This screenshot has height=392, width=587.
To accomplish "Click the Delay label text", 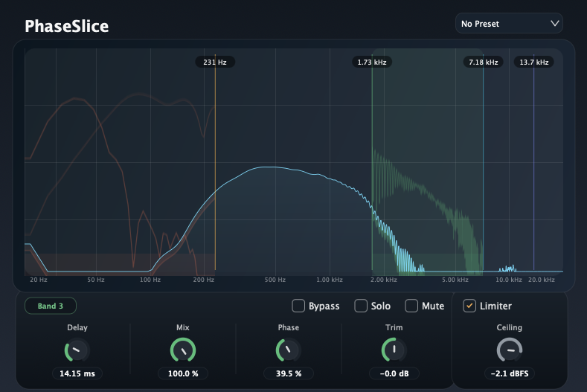I will coord(77,327).
